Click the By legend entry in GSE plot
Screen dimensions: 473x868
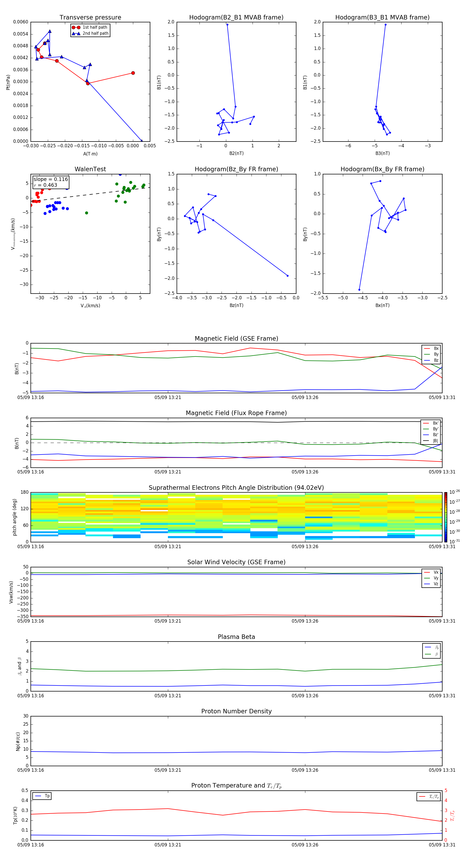431,354
